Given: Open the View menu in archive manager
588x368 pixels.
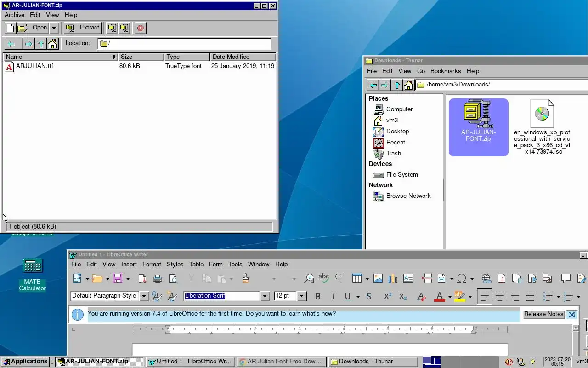Looking at the screenshot, I should (52, 15).
